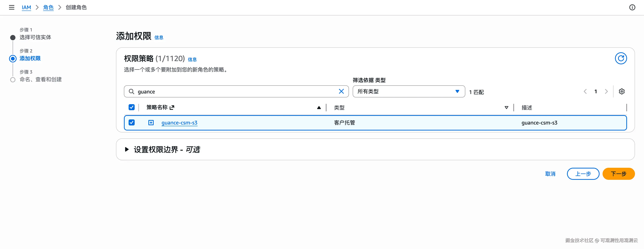Go to previous results page arrow

(585, 91)
